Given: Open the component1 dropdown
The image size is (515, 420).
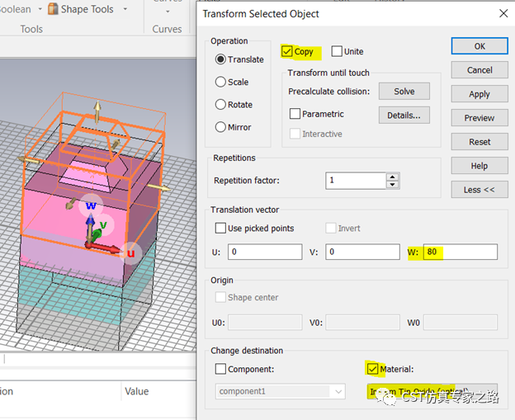Looking at the screenshot, I should tap(280, 391).
